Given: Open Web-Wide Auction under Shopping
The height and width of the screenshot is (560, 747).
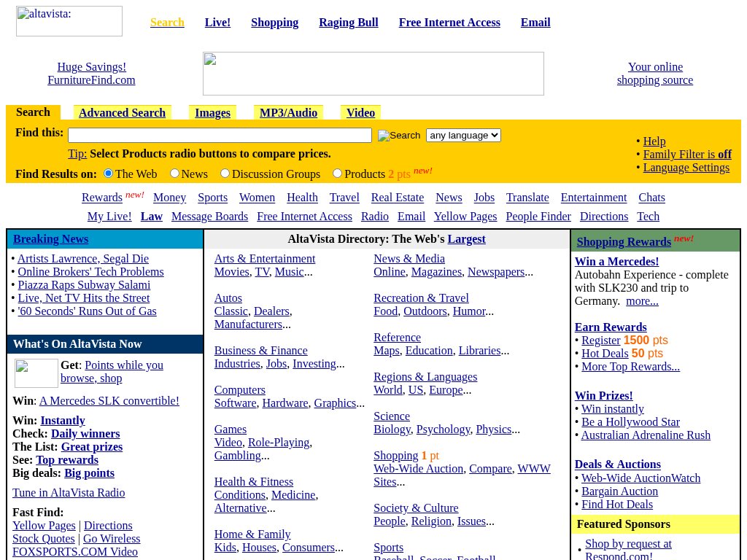Looking at the screenshot, I should pyautogui.click(x=418, y=469).
